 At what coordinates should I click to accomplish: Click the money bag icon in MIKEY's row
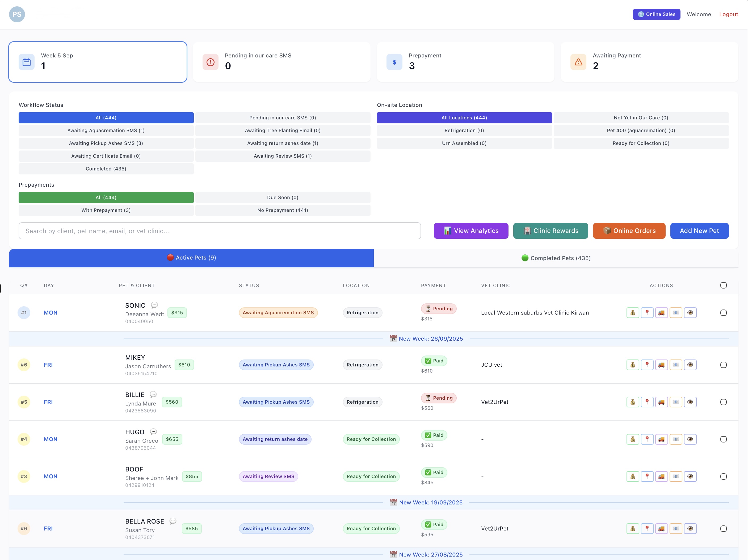[633, 365]
